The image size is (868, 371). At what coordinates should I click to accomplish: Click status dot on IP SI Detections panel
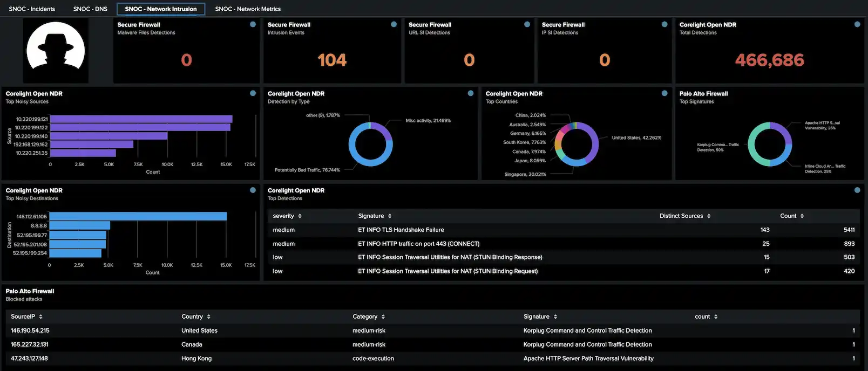pos(664,24)
